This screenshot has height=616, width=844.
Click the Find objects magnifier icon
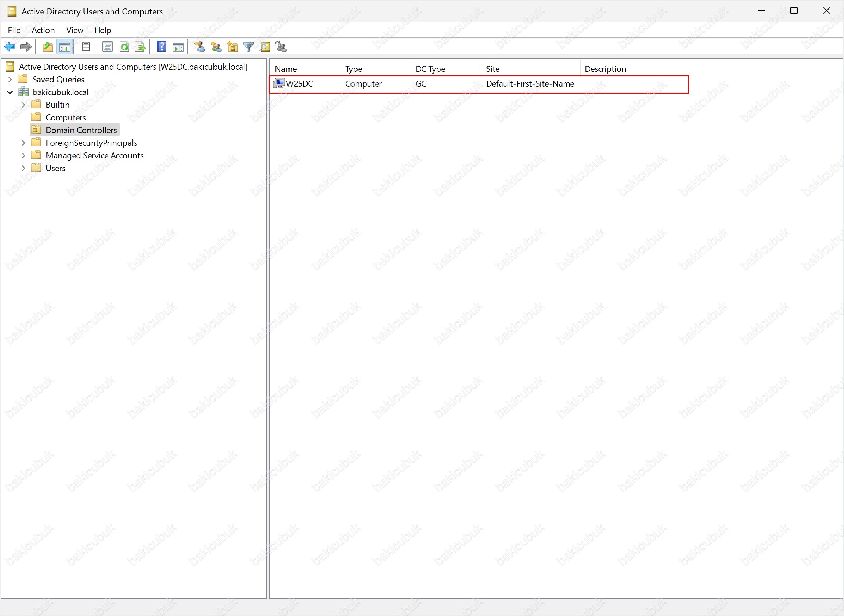tap(265, 47)
